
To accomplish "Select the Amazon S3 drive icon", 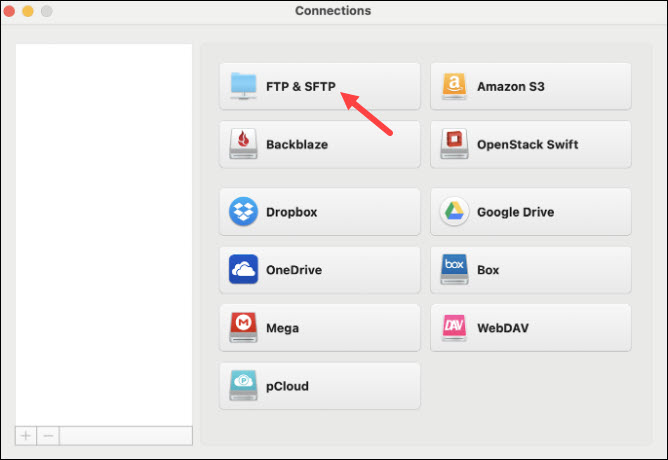I will [454, 86].
